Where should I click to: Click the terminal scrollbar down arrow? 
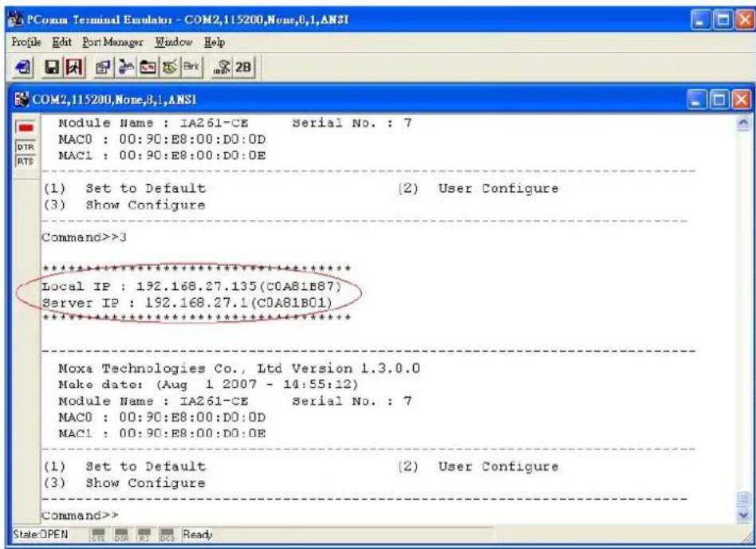click(743, 516)
